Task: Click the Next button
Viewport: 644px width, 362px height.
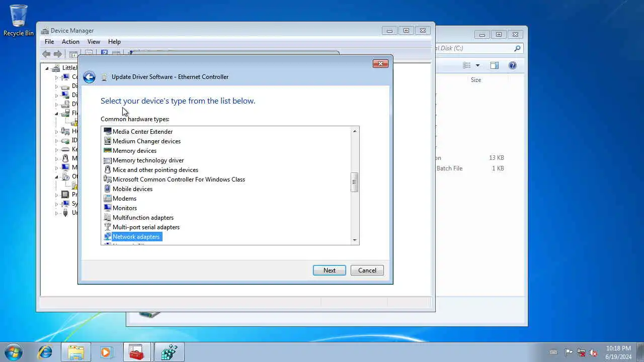Action: pos(330,270)
